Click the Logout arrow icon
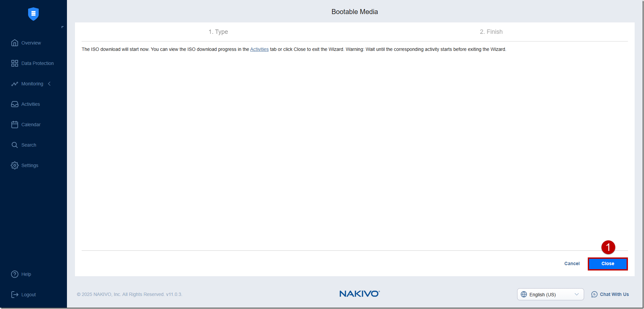This screenshot has width=644, height=309. coord(15,295)
